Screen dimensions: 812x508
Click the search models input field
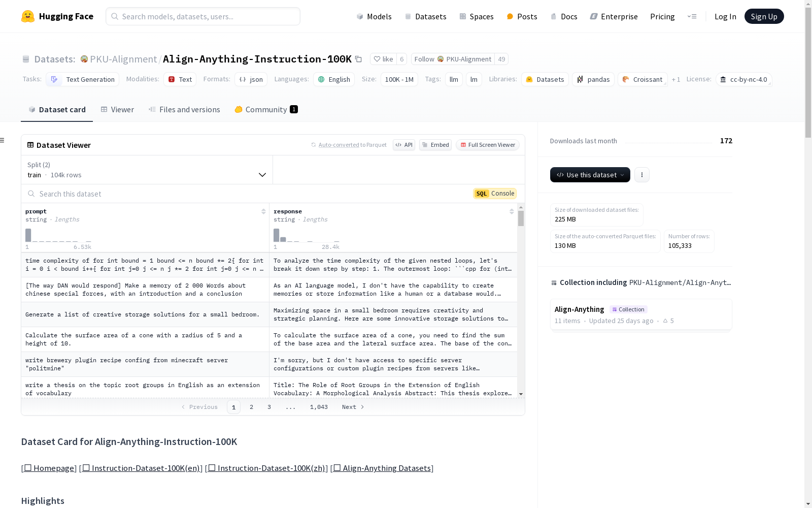pyautogui.click(x=203, y=16)
